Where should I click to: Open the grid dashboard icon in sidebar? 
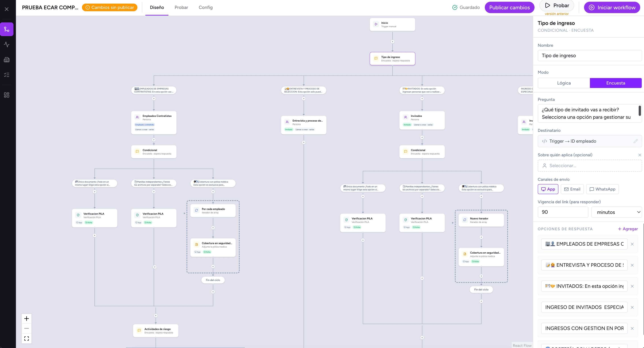tap(7, 95)
